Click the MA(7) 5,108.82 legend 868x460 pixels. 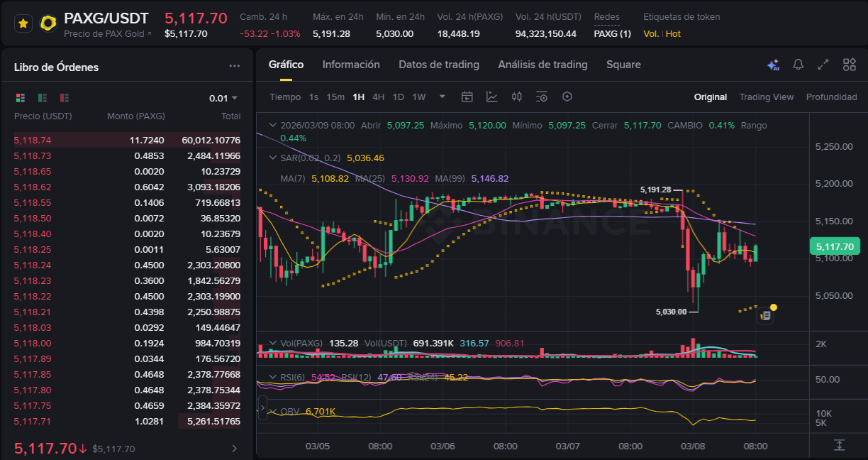coord(314,178)
